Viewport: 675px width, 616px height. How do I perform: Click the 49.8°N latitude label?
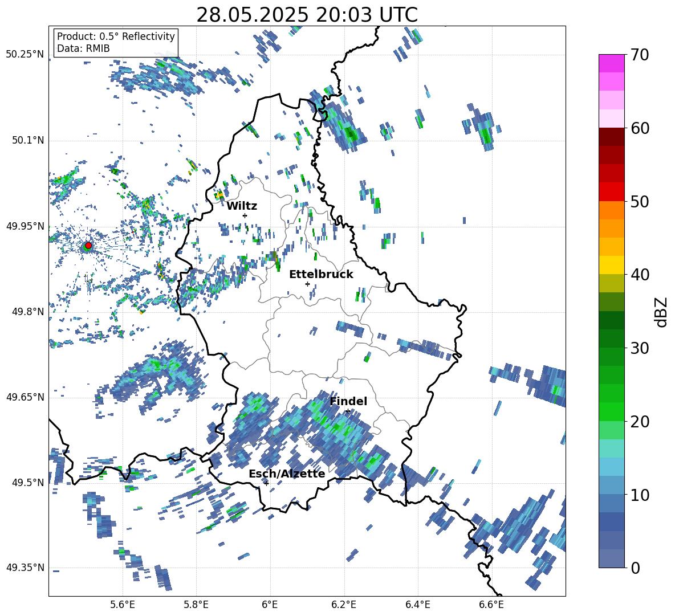pyautogui.click(x=27, y=312)
